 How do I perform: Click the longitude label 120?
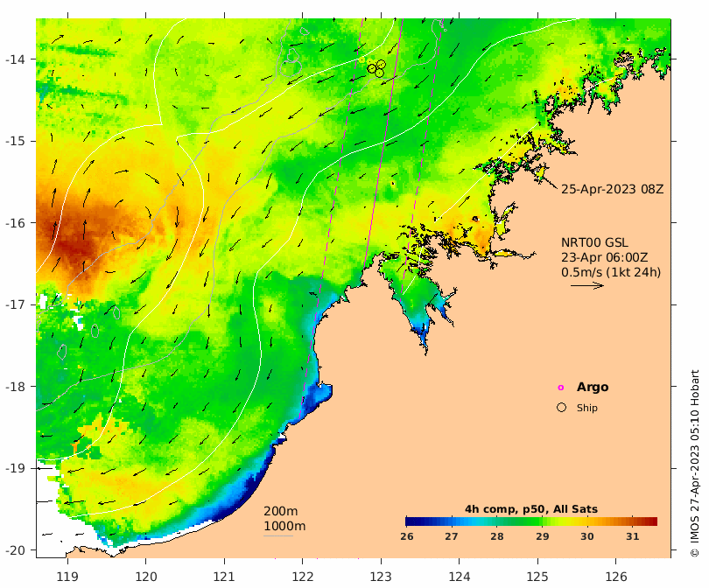[x=146, y=577]
